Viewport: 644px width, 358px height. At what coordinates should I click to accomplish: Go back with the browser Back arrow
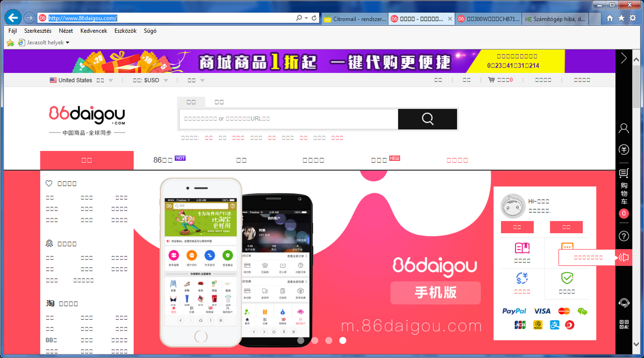[x=12, y=18]
